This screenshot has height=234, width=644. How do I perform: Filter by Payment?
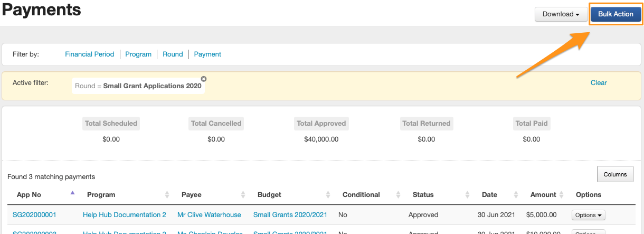207,54
